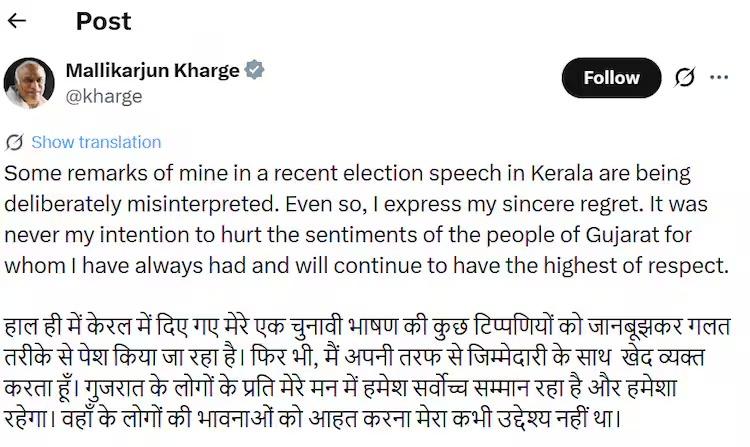750x447 pixels.
Task: Click the Mallikarjun Kharge display name
Action: pos(152,71)
